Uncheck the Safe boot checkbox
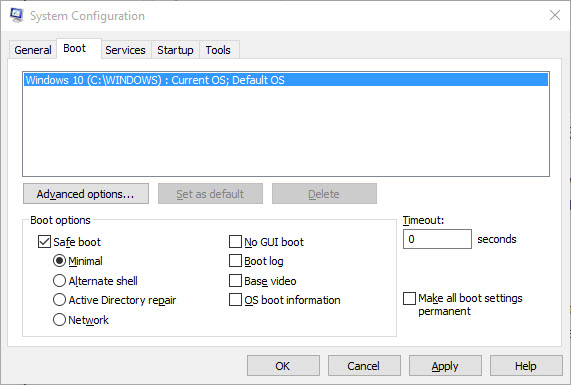This screenshot has width=571, height=385. (x=44, y=242)
